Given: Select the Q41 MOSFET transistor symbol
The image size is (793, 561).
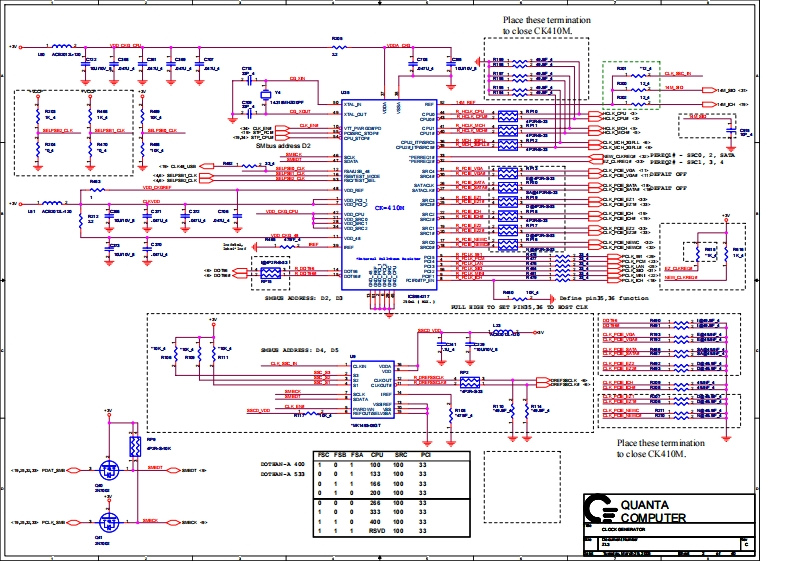Looking at the screenshot, I should pyautogui.click(x=108, y=523).
